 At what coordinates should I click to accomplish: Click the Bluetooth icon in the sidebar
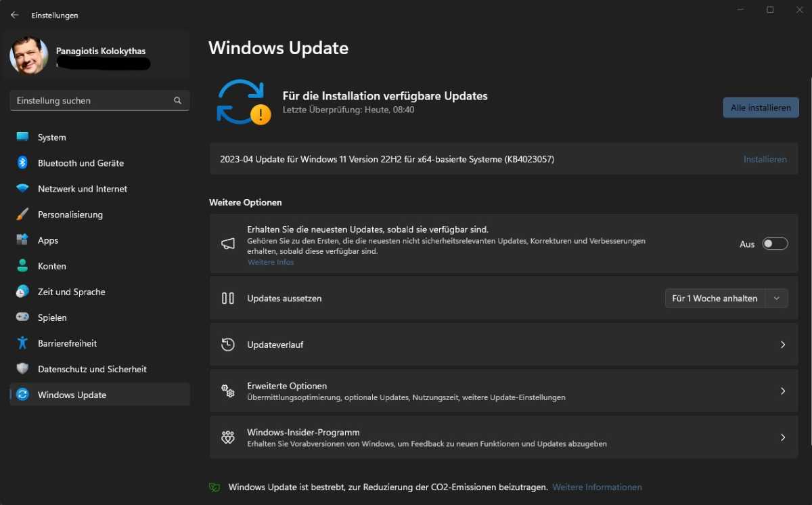point(22,162)
